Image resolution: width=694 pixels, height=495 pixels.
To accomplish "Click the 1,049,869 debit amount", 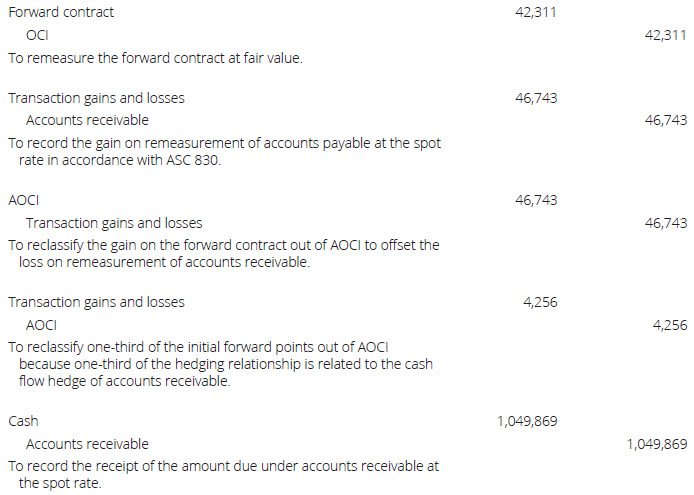I will coord(527,422).
